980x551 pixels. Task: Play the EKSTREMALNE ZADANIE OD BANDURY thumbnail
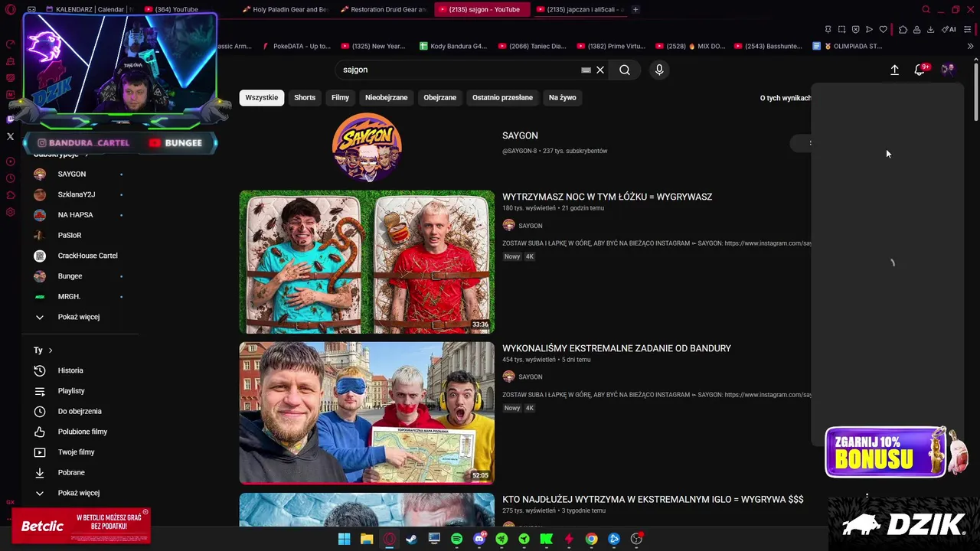pyautogui.click(x=367, y=412)
